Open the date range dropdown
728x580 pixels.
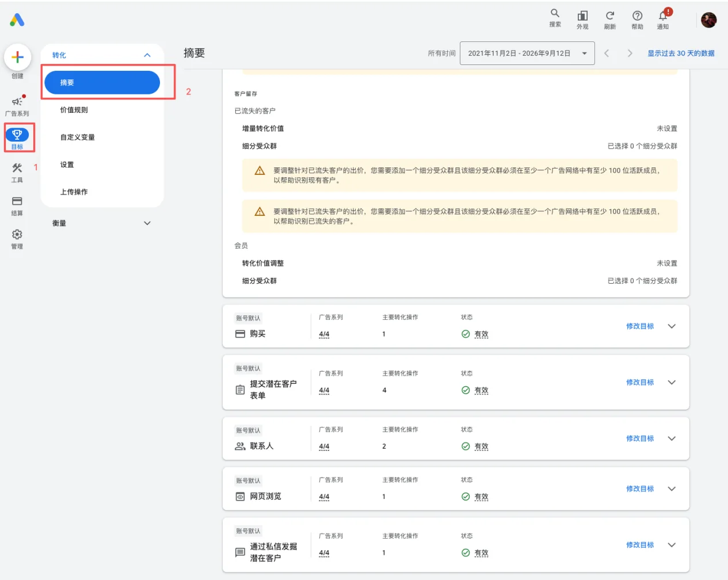click(x=527, y=53)
